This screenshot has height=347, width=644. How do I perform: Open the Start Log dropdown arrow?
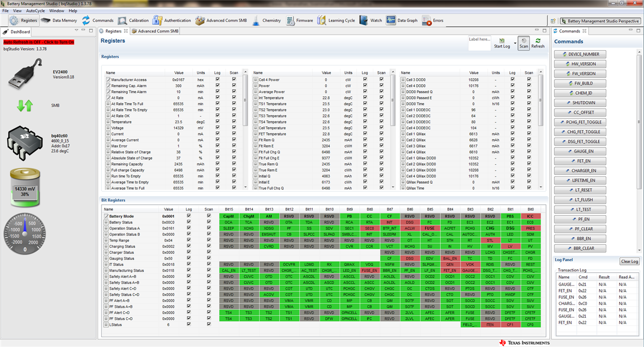tap(514, 43)
